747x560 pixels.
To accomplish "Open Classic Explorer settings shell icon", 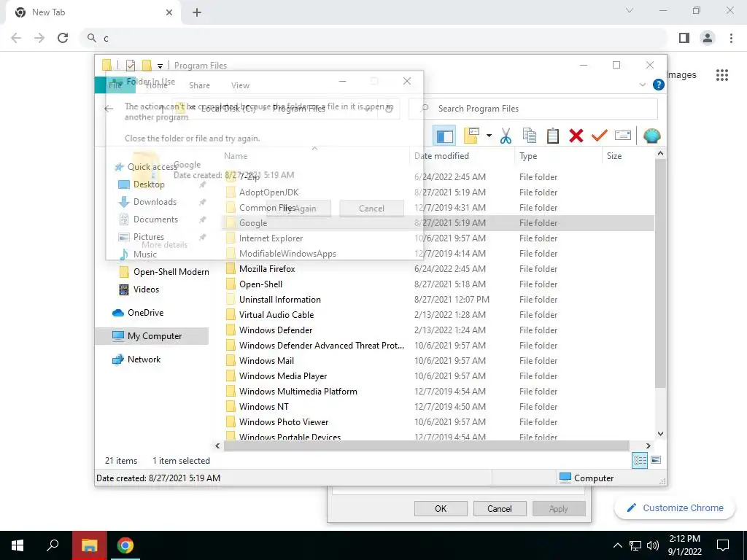I will (x=651, y=136).
